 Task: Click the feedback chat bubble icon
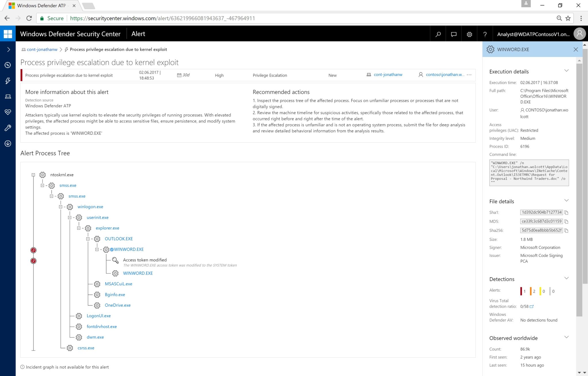point(454,34)
